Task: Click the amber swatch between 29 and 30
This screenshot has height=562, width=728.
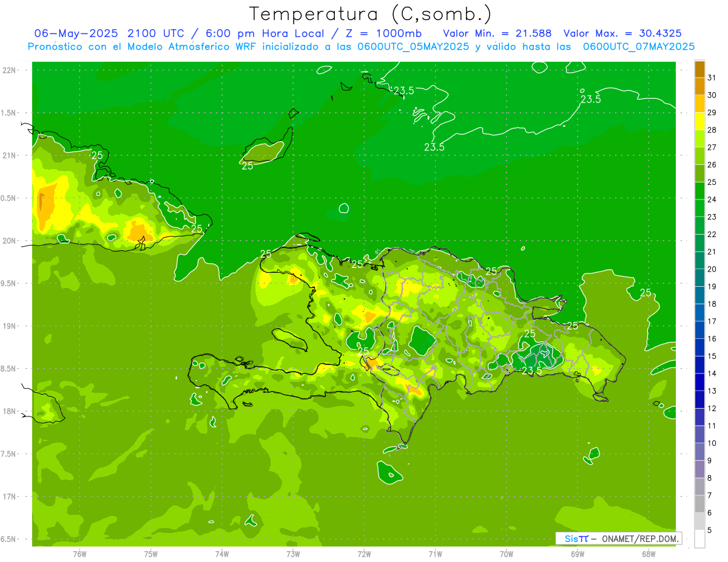Action: tap(699, 104)
